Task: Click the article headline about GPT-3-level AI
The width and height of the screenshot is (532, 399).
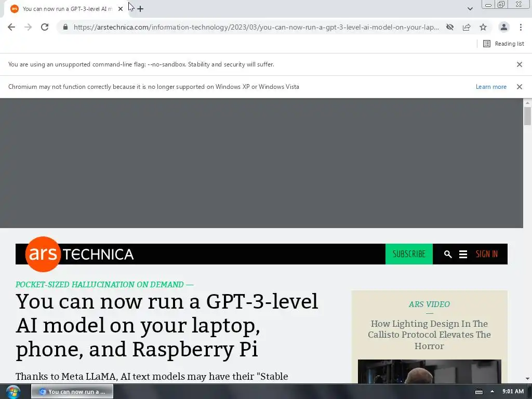Action: [167, 325]
